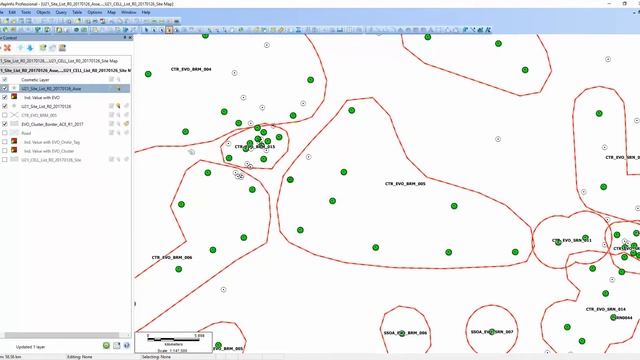Enable the Road layer checkbox
Screen dimensions: 640x360
(5, 133)
